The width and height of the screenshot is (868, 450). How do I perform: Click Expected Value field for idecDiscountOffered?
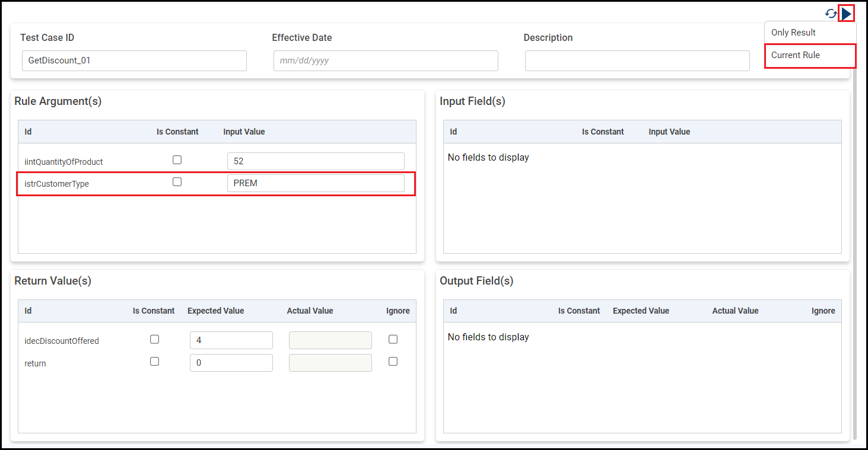(x=231, y=340)
